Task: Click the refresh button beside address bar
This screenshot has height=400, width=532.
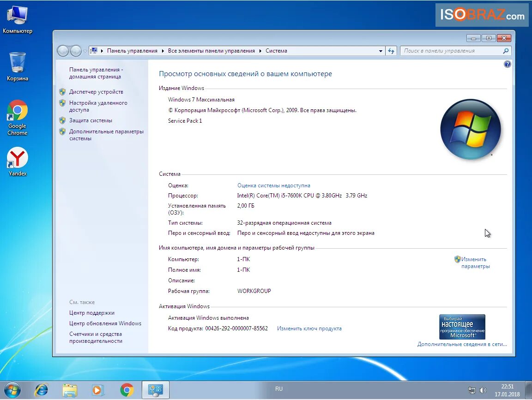Action: pyautogui.click(x=391, y=51)
